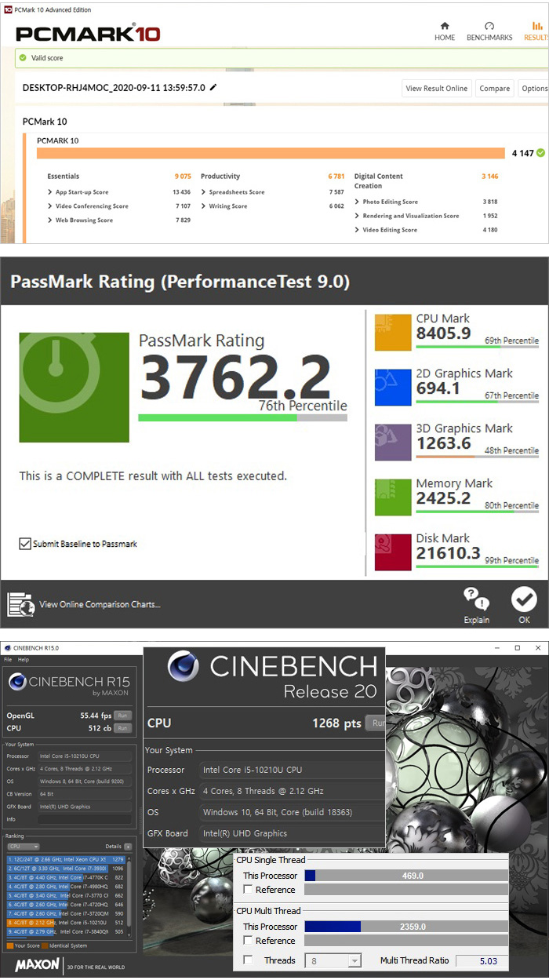Click the PassMark Rating percentile bar
549x980 pixels.
[242, 418]
